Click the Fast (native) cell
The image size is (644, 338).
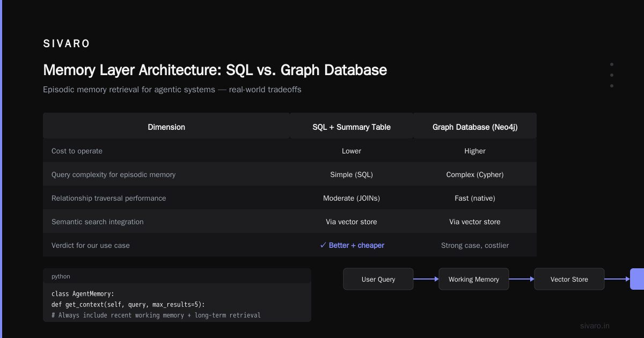[x=475, y=198]
